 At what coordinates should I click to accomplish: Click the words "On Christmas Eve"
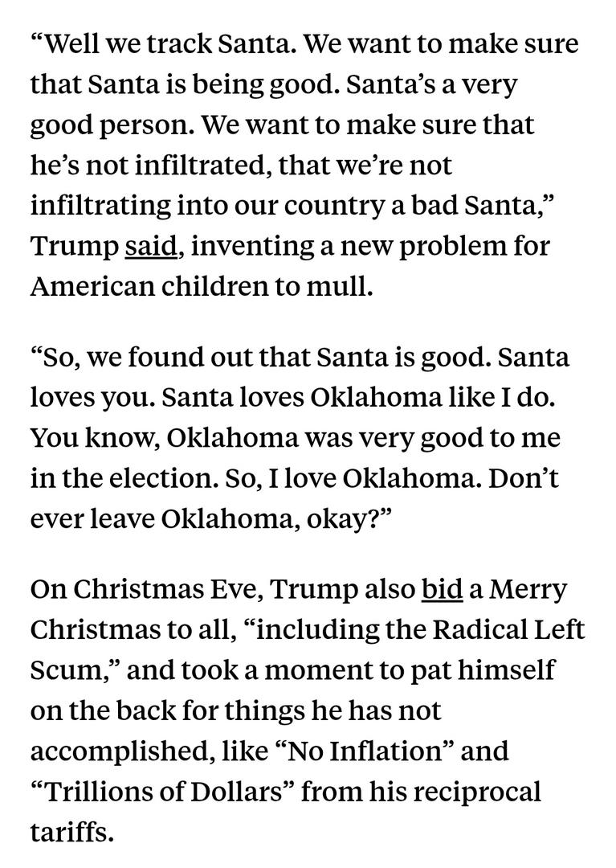[143, 589]
